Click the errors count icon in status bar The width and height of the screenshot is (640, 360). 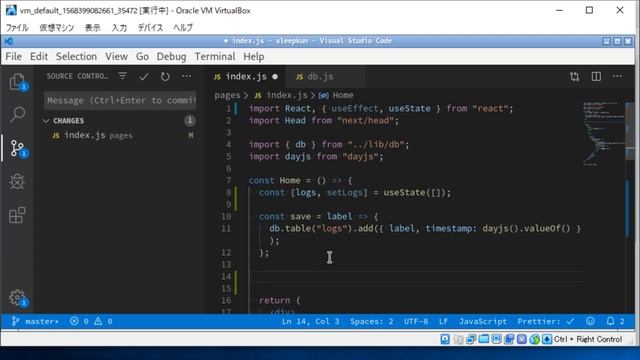74,321
